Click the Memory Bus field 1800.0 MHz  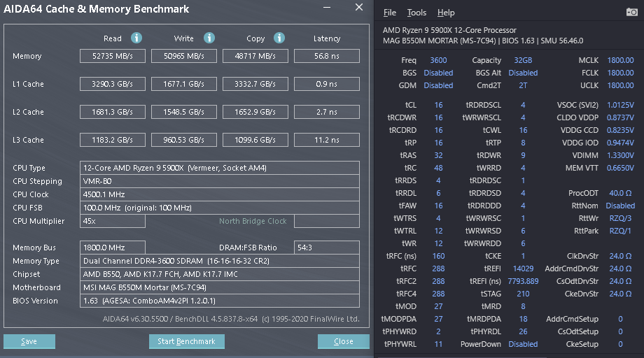[113, 248]
